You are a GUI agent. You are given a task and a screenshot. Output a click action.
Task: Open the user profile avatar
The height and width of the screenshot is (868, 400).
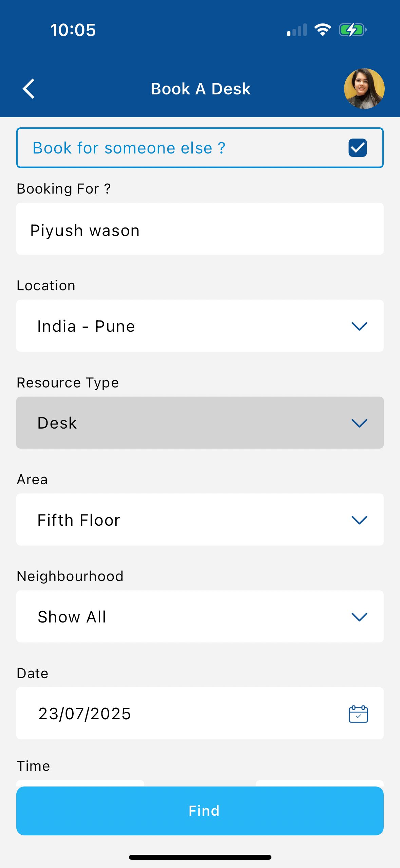[x=364, y=89]
